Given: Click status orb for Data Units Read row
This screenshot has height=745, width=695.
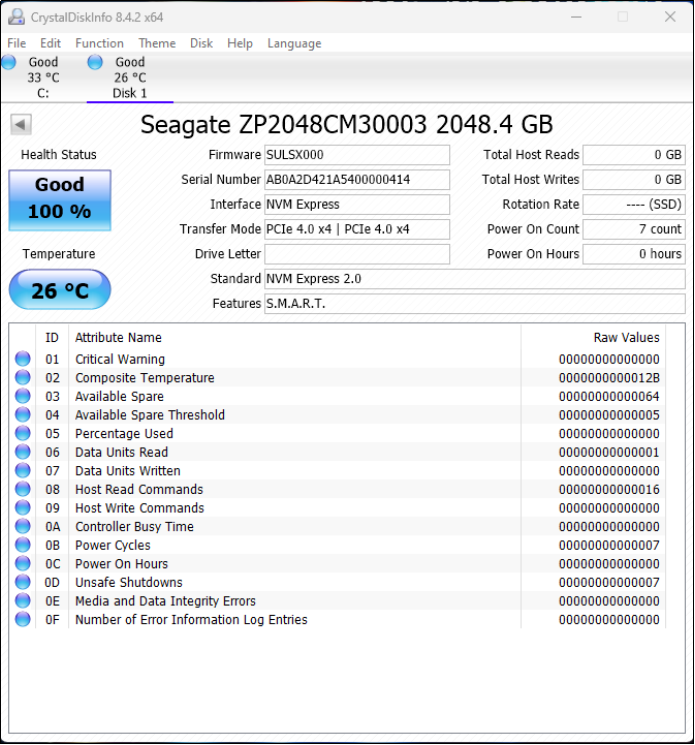Looking at the screenshot, I should point(22,451).
